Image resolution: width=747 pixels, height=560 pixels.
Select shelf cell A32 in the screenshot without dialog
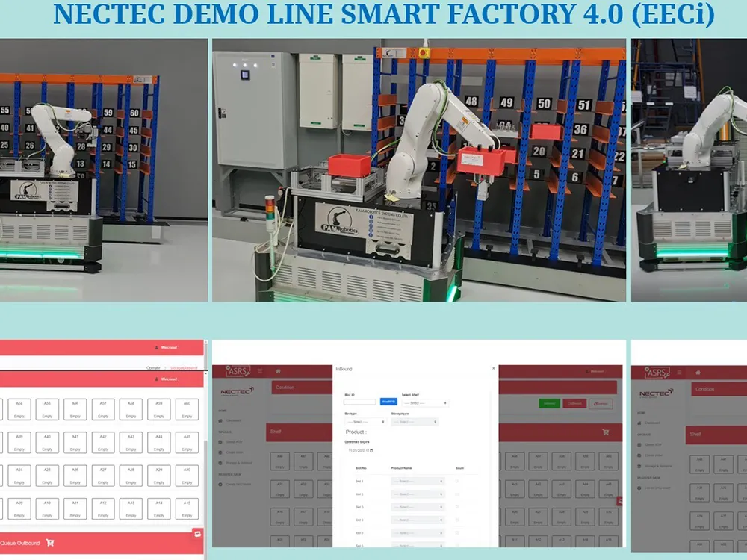(723, 493)
